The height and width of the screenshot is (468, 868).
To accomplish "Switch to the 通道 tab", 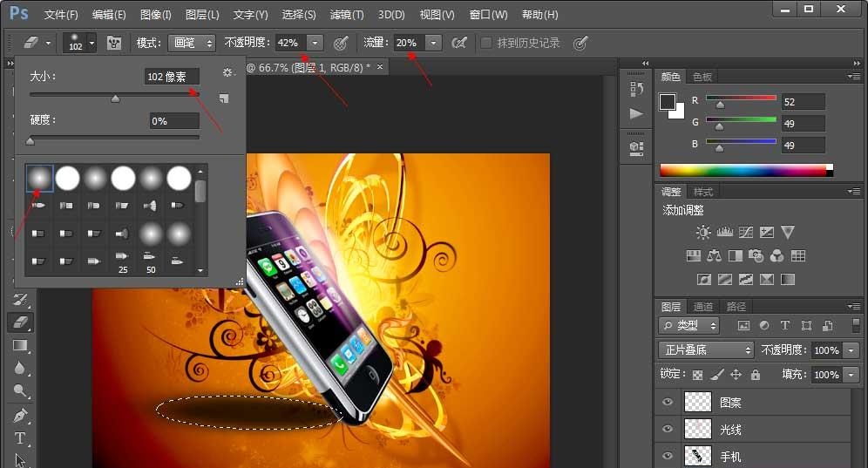I will tap(703, 307).
